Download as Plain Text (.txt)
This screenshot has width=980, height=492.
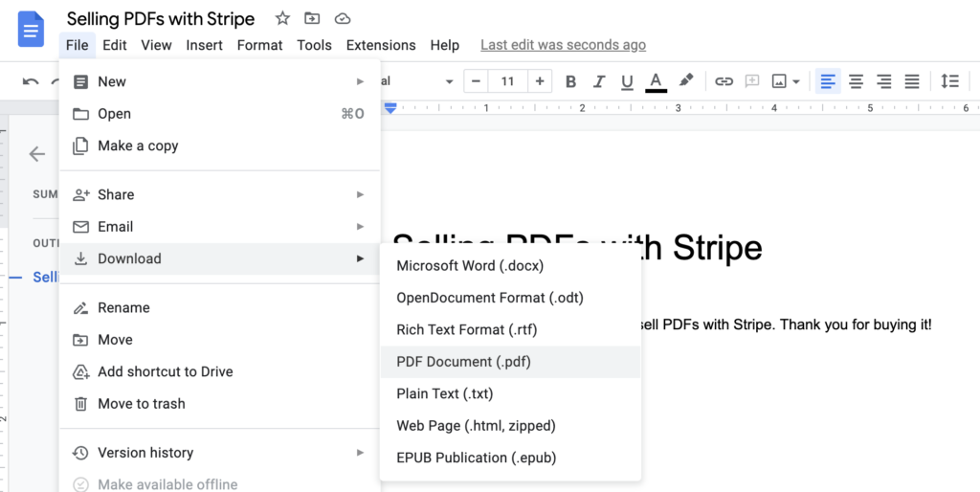pyautogui.click(x=510, y=393)
